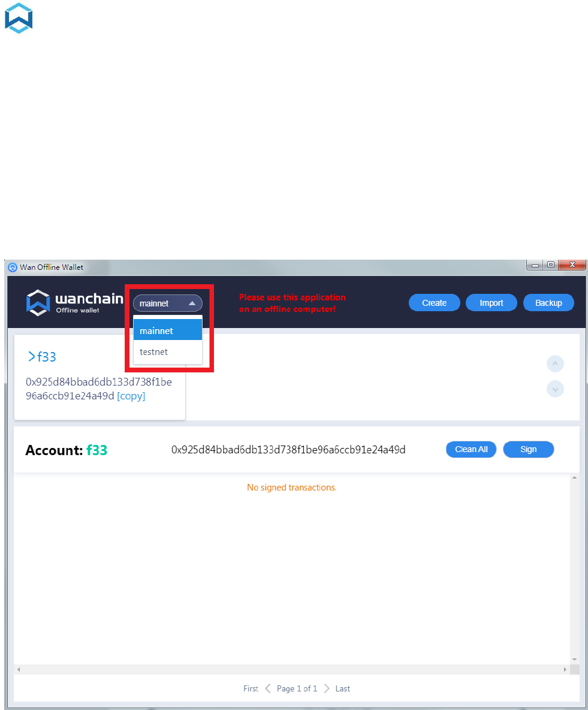Viewport: 588px width, 710px height.
Task: Click the Clean All button
Action: 471,449
